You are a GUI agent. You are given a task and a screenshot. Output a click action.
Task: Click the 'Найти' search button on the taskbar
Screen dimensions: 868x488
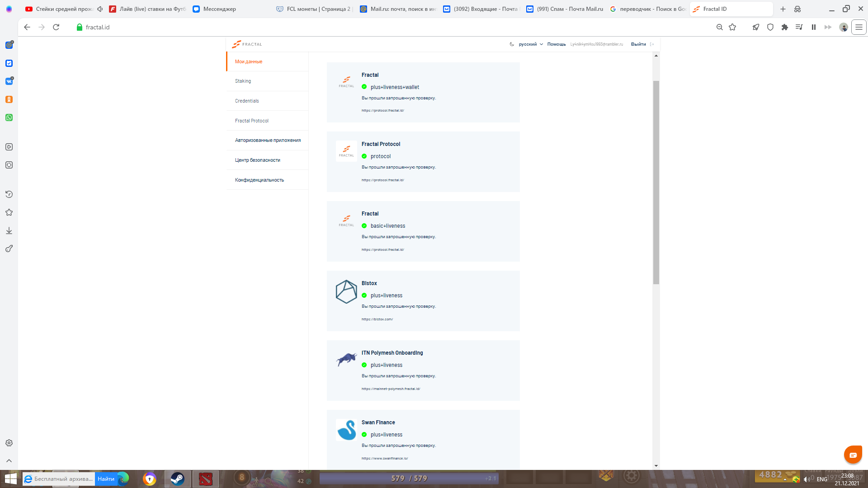(x=106, y=479)
